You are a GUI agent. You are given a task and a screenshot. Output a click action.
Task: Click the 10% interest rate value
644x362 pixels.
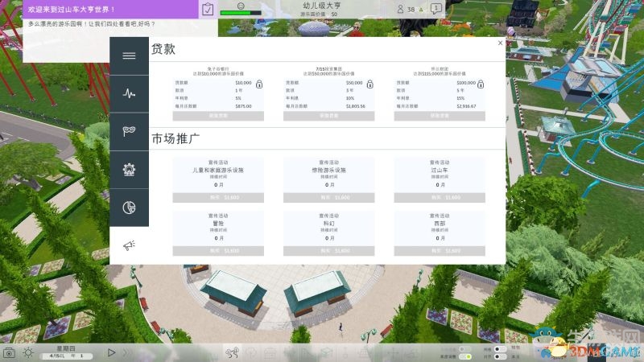[350, 98]
